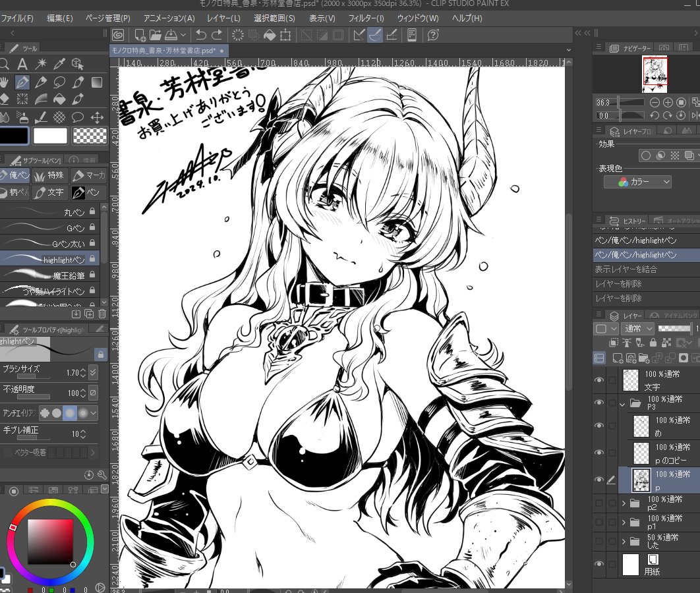The image size is (700, 593).
Task: Pick the Fill bucket tool
Action: coord(59,99)
